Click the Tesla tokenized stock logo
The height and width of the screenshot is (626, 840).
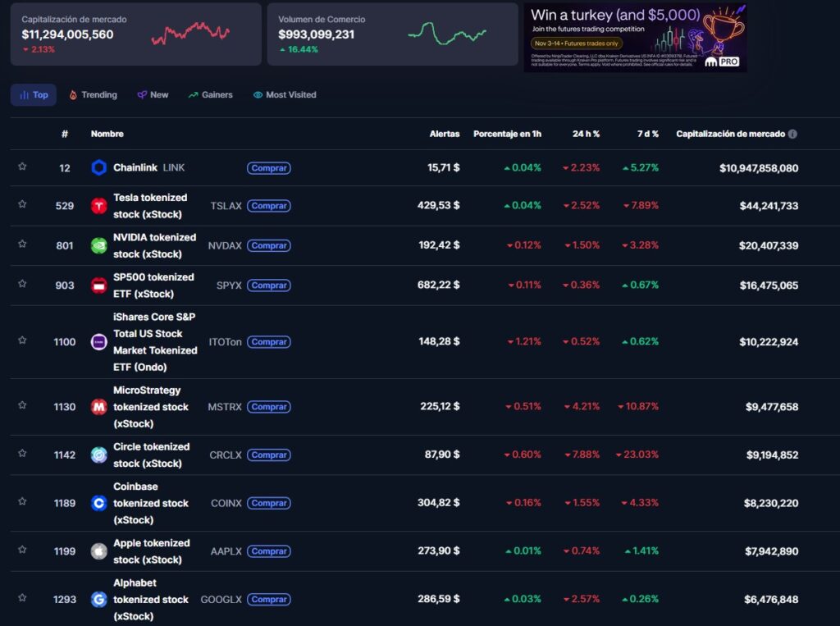(98, 206)
